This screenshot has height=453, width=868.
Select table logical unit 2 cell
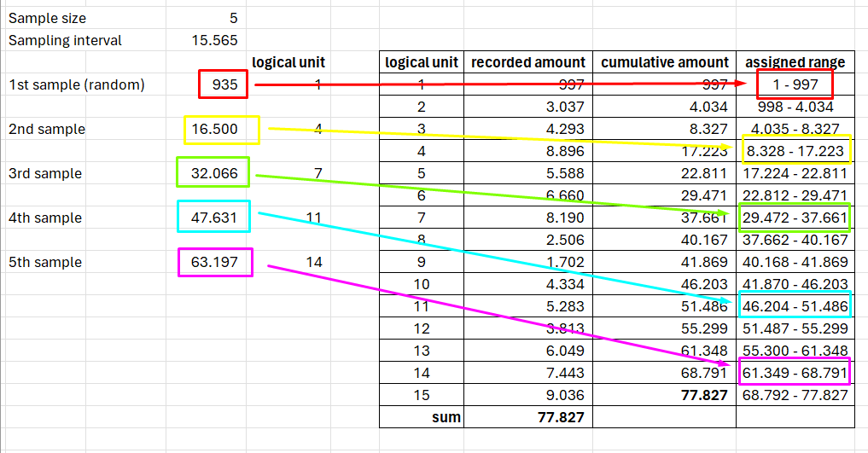(x=422, y=107)
